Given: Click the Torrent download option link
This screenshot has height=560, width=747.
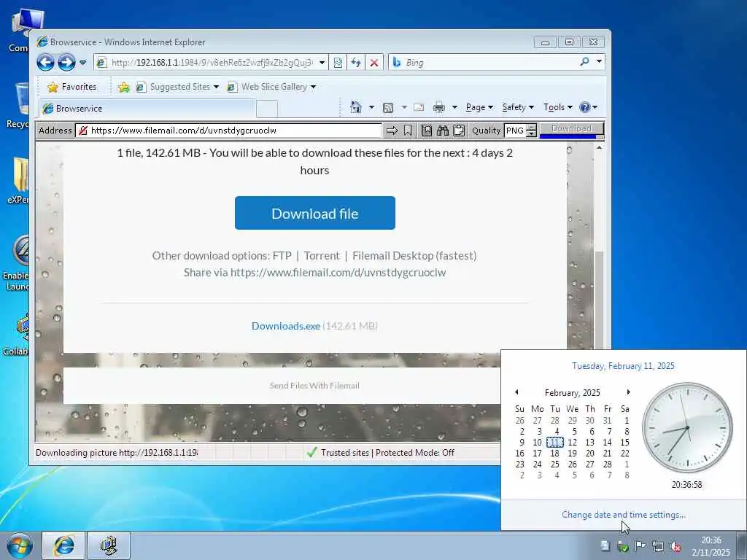Looking at the screenshot, I should coord(322,256).
